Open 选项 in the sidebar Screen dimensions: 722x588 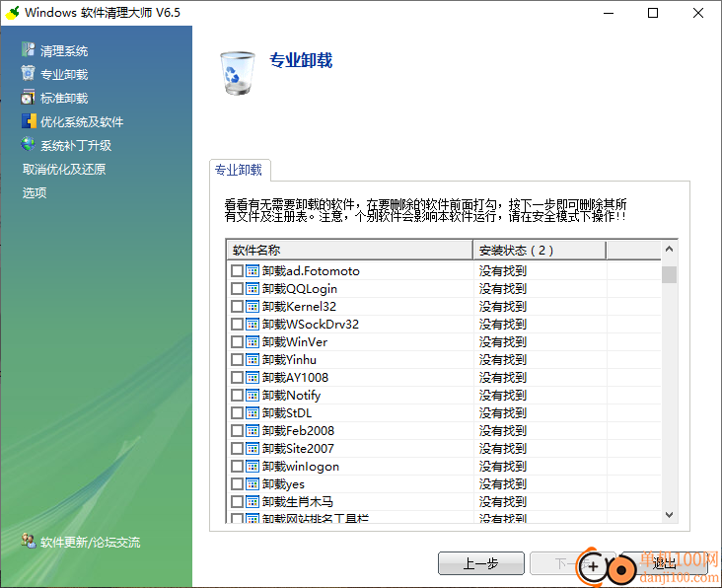(35, 192)
